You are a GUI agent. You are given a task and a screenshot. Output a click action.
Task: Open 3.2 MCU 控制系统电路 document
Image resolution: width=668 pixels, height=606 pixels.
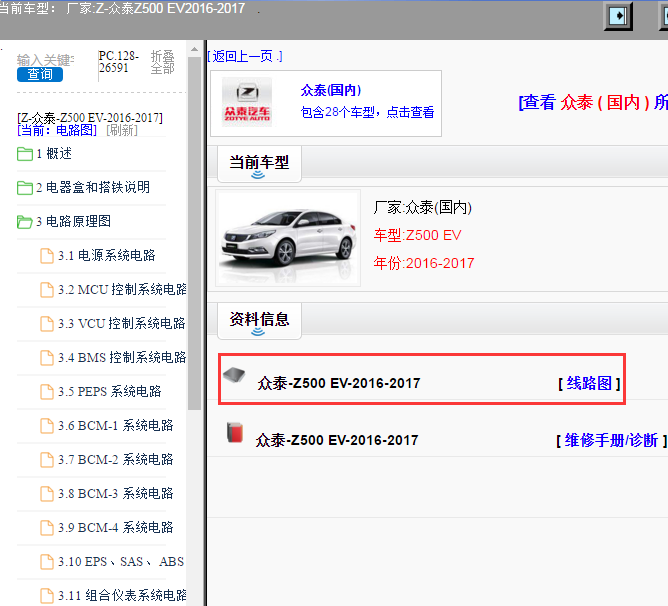[122, 289]
